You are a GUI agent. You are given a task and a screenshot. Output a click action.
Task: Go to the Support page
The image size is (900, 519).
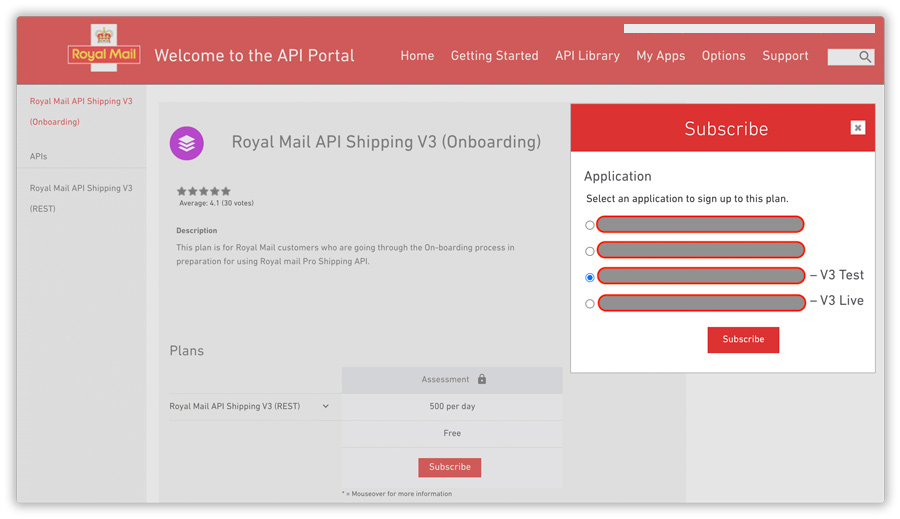[785, 56]
